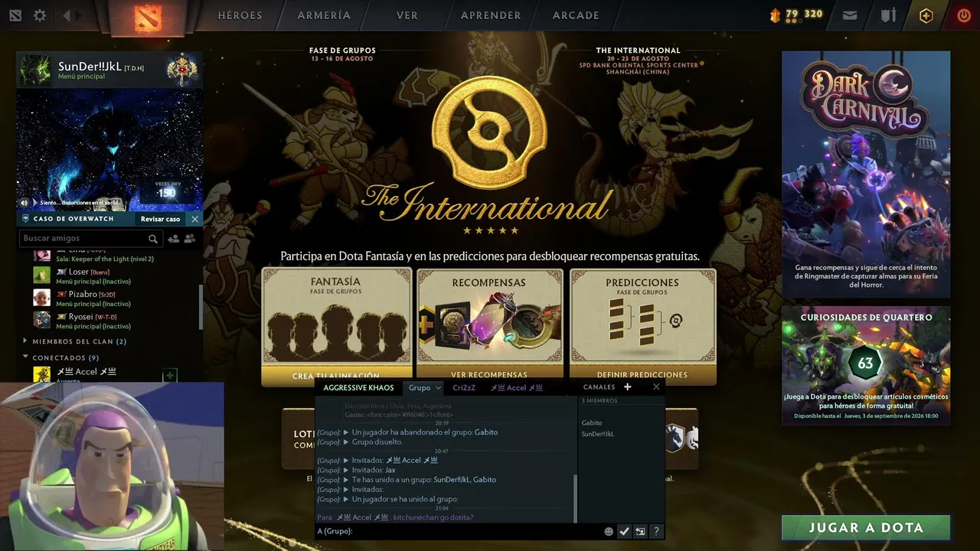The image size is (980, 551).
Task: Open the shield and sword armory icon
Action: click(888, 15)
